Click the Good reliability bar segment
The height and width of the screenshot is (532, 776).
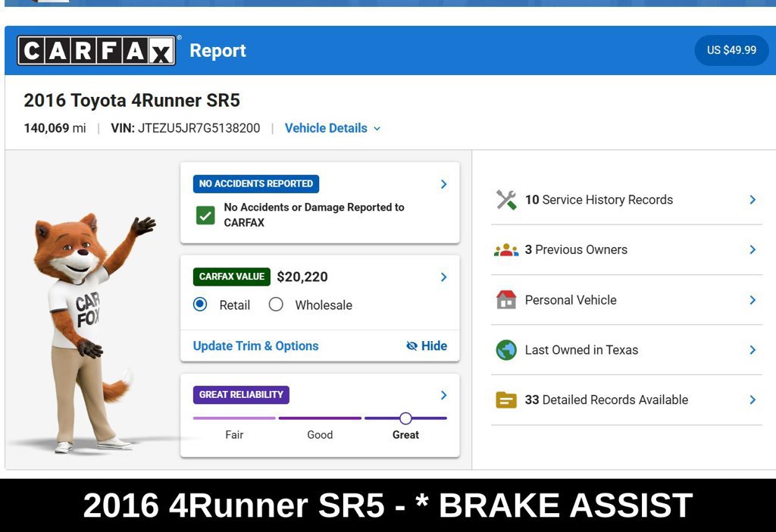click(320, 418)
